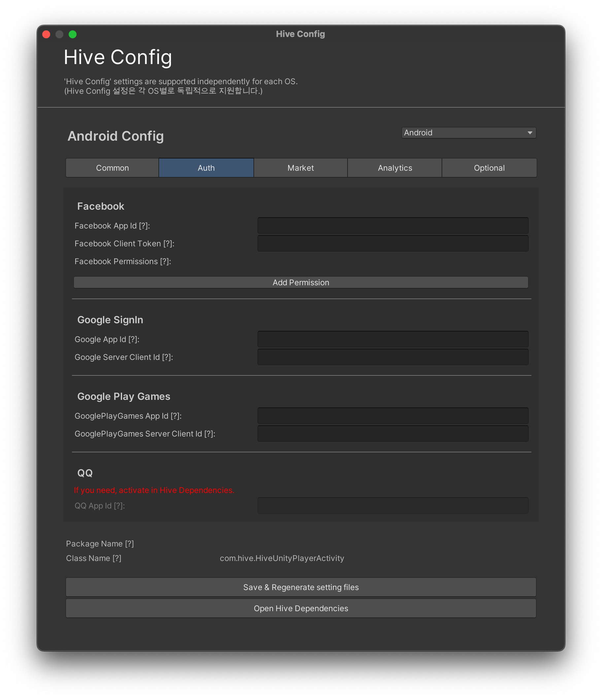Focus the GooglePlayGames Server Client Id field

pos(393,434)
